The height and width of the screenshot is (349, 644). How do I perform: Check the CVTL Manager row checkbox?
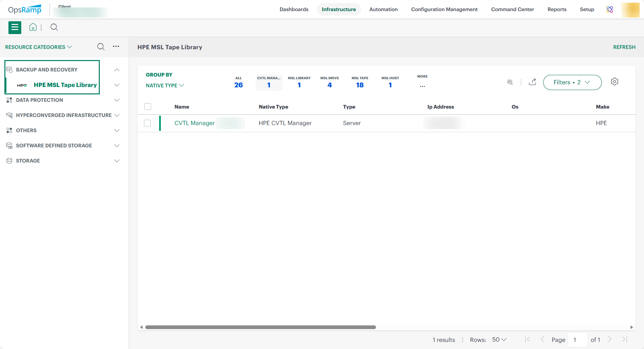pyautogui.click(x=147, y=123)
